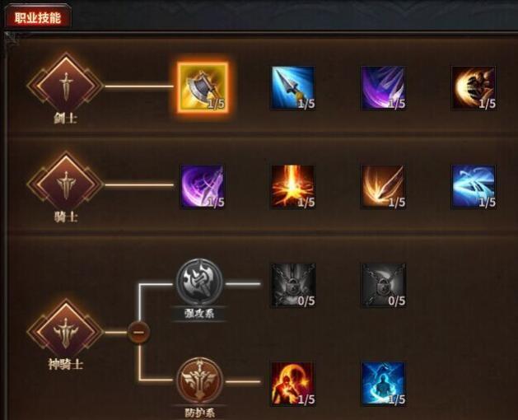
Task: Collapse the 神骑士 branch with minus button
Action: click(139, 332)
